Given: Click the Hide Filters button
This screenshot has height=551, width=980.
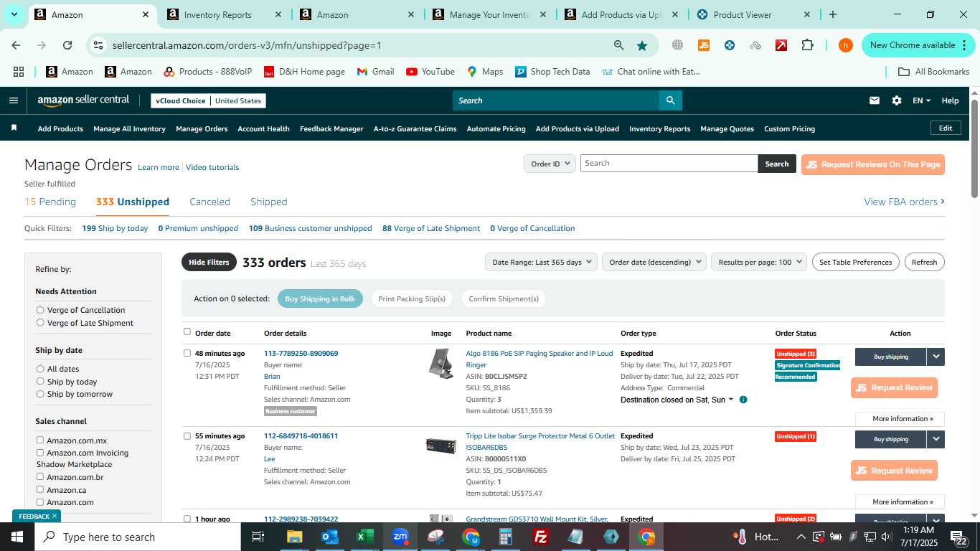Looking at the screenshot, I should pos(209,262).
